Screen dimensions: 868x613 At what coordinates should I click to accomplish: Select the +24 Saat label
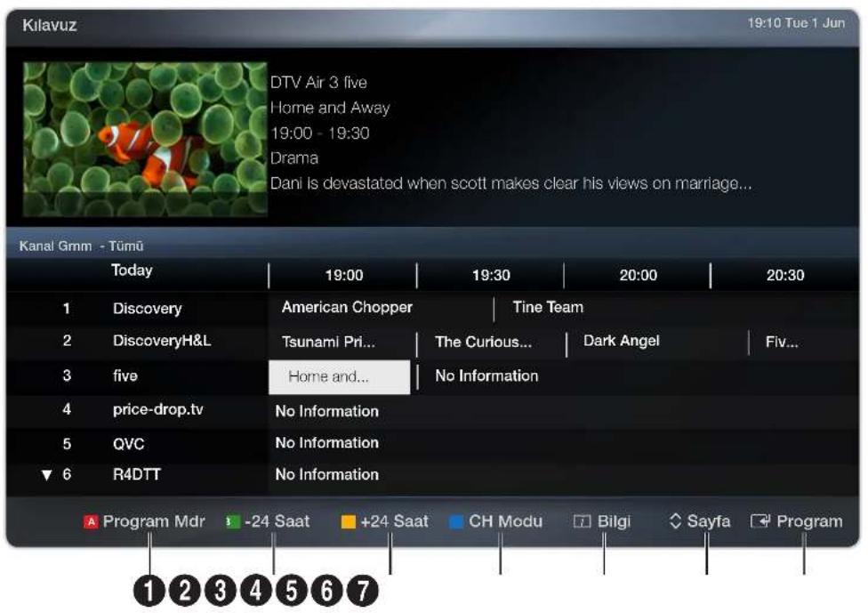click(x=394, y=521)
